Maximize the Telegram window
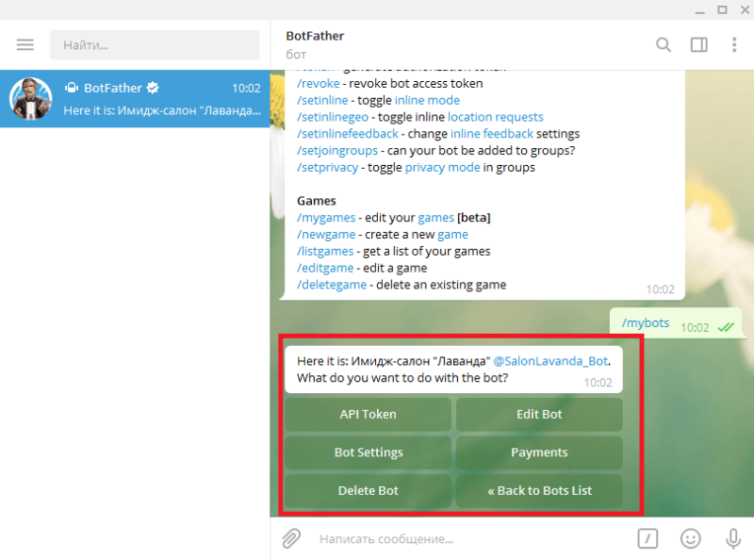The width and height of the screenshot is (754, 560). [722, 10]
